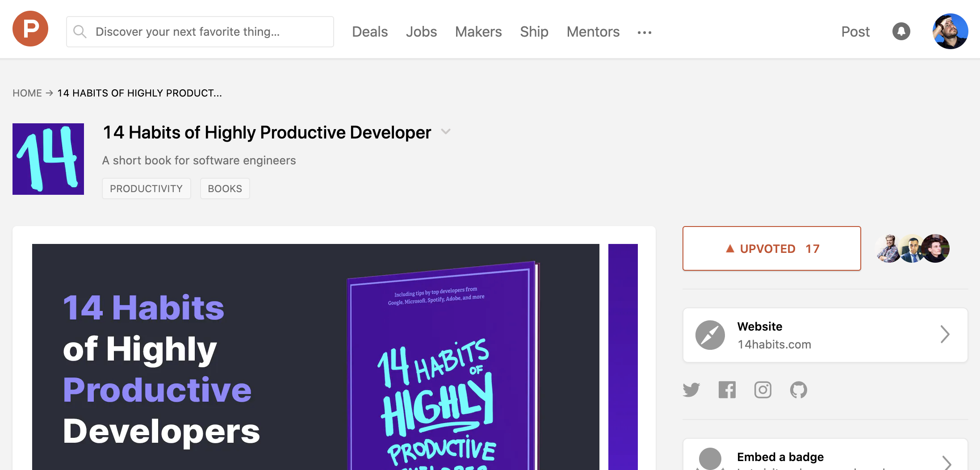Screen dimensions: 980x470
Task: Open the Product Hunt home logo
Action: tap(30, 29)
